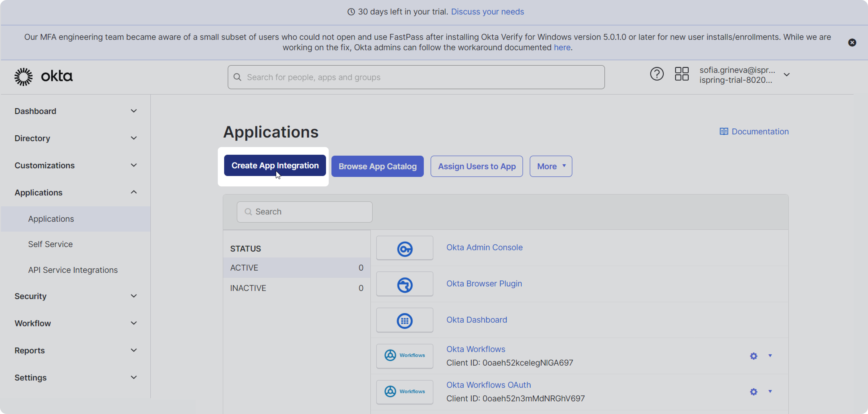Click the clock icon in trial banner

(x=351, y=12)
